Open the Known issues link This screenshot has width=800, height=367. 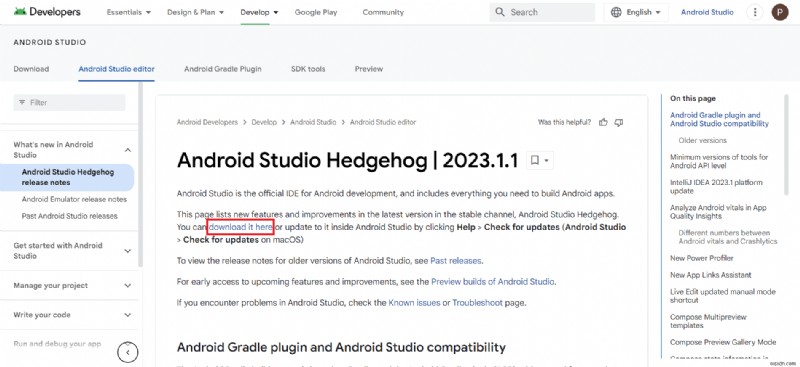pyautogui.click(x=414, y=303)
